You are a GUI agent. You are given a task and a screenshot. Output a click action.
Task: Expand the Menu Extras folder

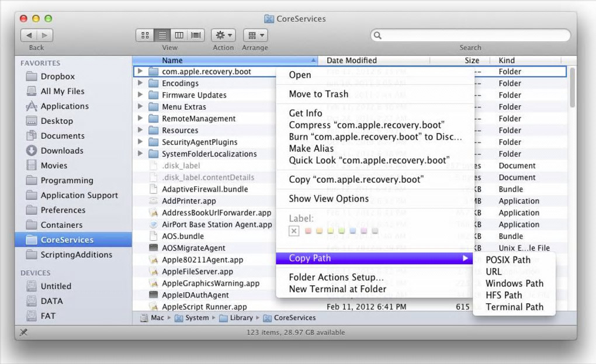(x=140, y=106)
